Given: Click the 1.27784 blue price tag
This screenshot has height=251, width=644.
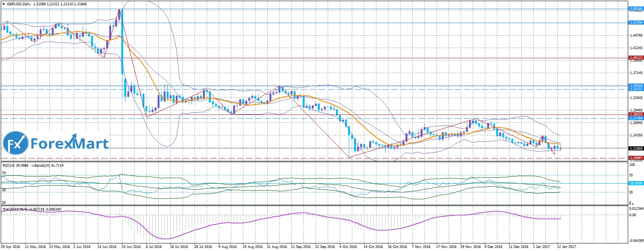Looking at the screenshot, I should (636, 118).
